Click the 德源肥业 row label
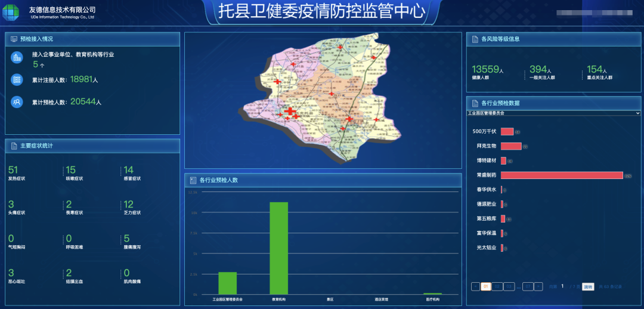 pos(487,204)
